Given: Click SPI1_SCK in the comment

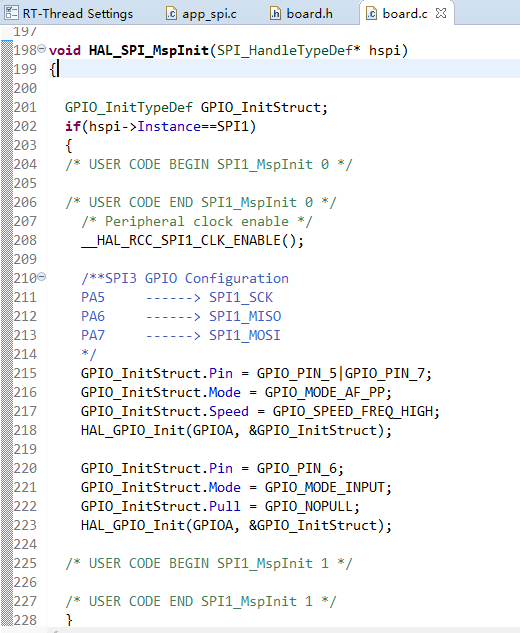Looking at the screenshot, I should (x=241, y=298).
